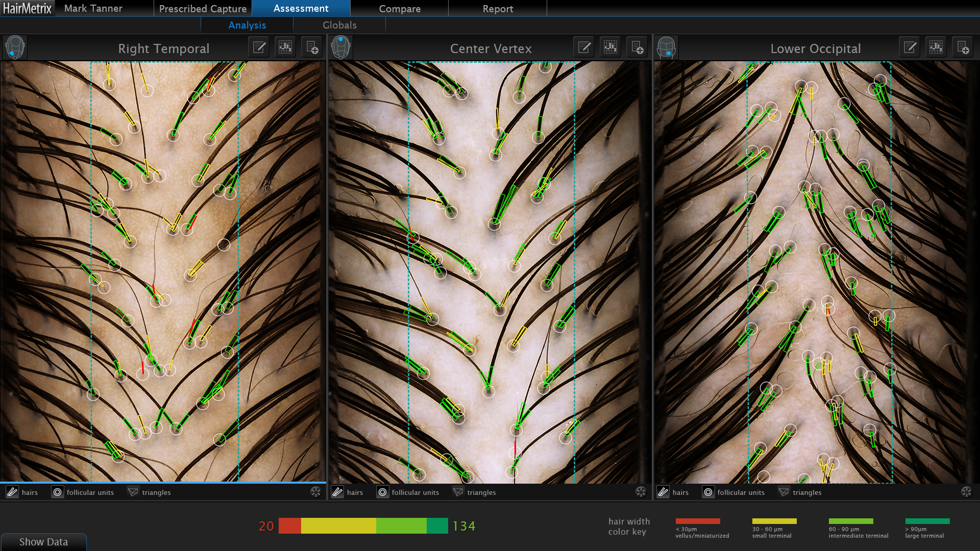The width and height of the screenshot is (980, 551).
Task: Click the Center Vertex scalp image
Action: (489, 272)
